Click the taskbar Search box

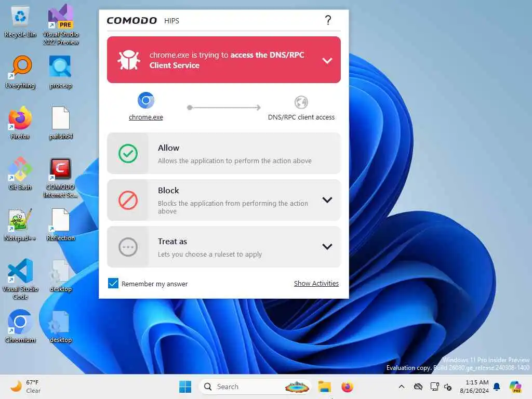click(x=255, y=387)
